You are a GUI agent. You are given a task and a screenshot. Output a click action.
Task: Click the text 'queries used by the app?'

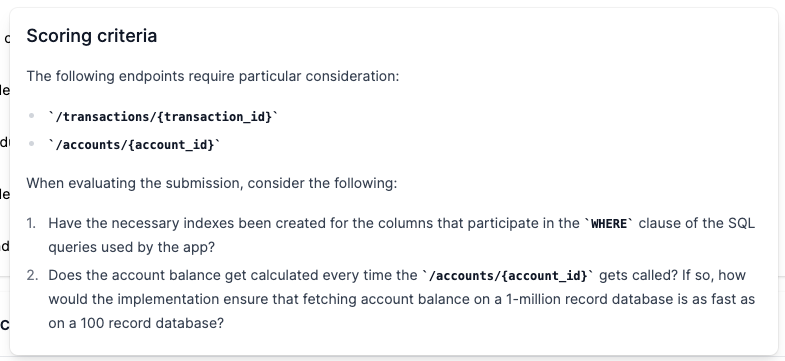coord(131,247)
